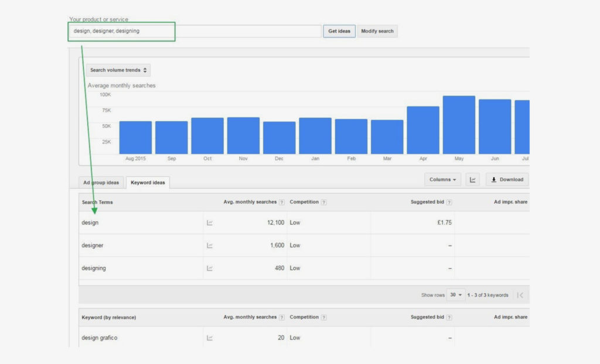Switch to Ad group ideas tab

pos(101,183)
